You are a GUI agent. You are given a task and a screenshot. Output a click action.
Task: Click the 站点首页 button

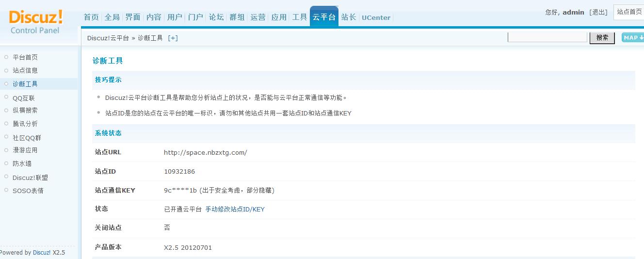tap(629, 12)
